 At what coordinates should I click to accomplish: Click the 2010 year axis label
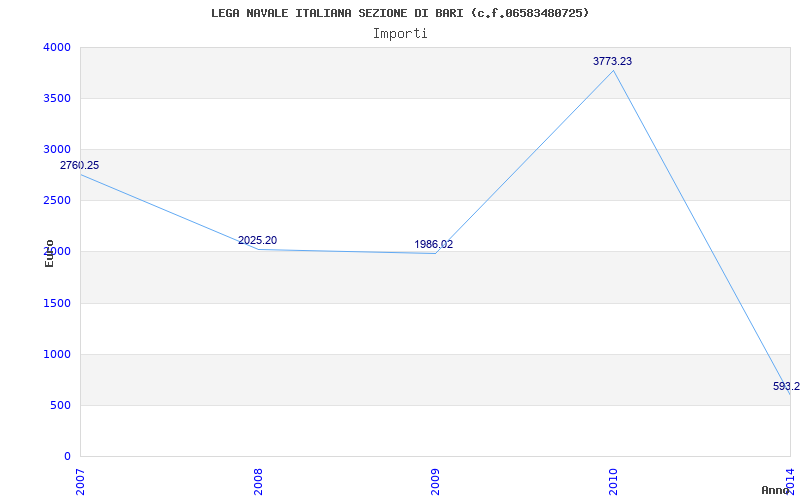coord(613,482)
